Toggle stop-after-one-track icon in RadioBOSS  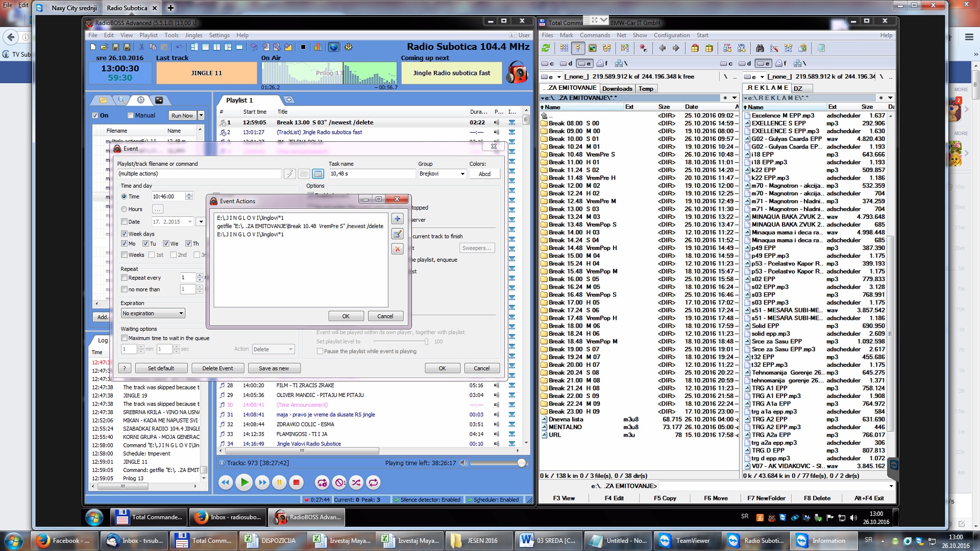(339, 482)
